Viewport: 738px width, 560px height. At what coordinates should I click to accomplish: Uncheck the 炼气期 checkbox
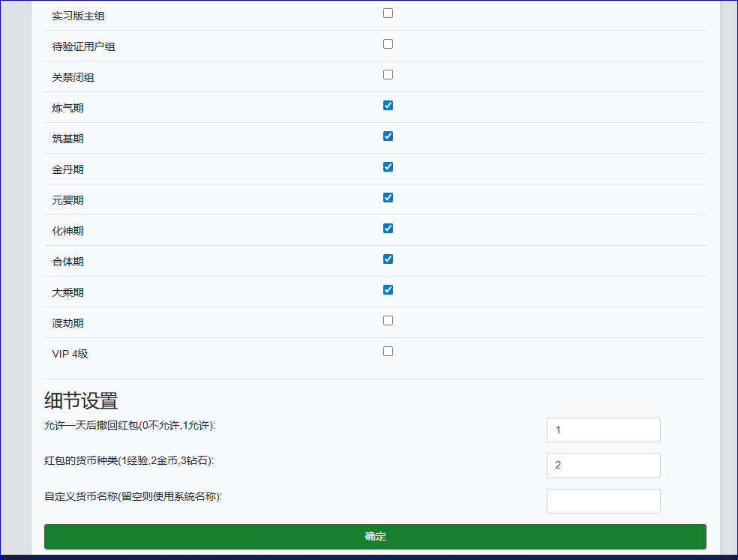(x=388, y=106)
